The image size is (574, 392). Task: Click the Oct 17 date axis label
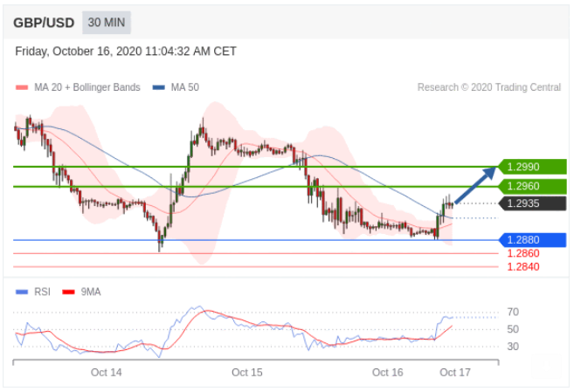[455, 372]
